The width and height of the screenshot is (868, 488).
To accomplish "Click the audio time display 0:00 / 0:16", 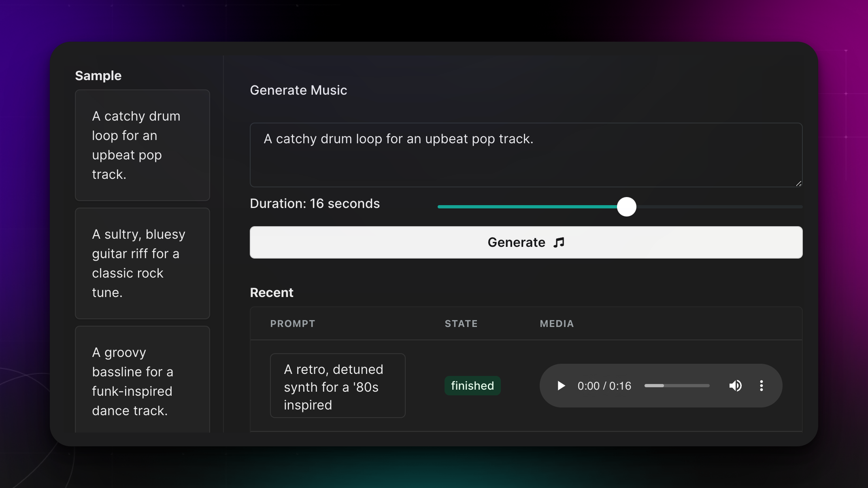I will [x=604, y=386].
